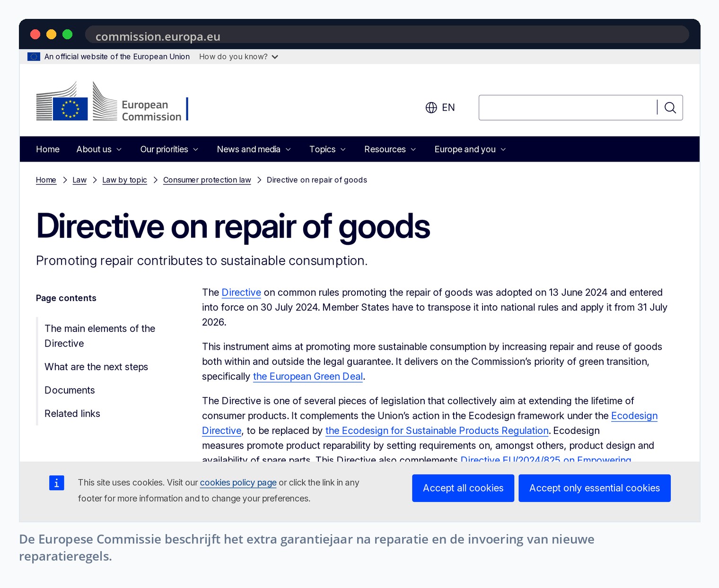Click the blue info icon in cookie banner
This screenshot has width=719, height=588.
[x=57, y=483]
